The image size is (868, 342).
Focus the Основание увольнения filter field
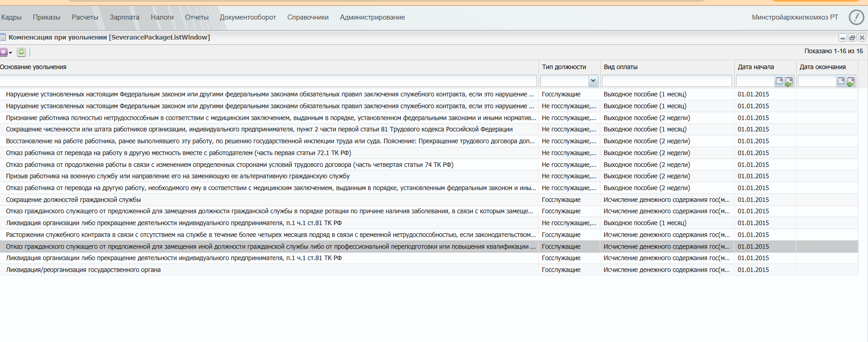268,81
